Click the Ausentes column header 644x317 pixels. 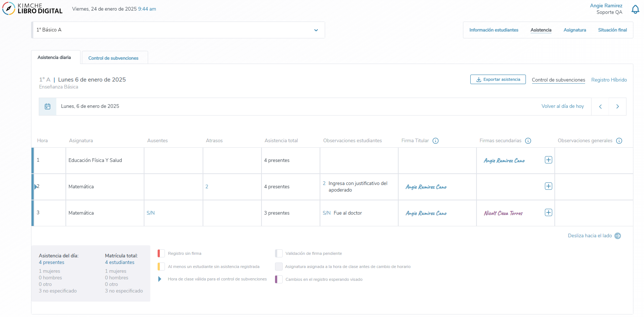coord(157,141)
